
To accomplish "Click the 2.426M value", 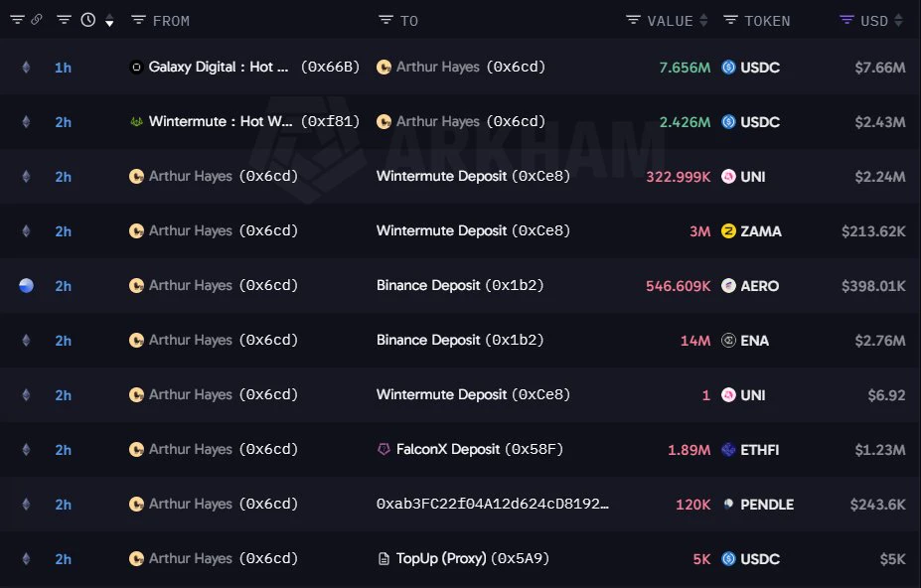I will tap(685, 122).
